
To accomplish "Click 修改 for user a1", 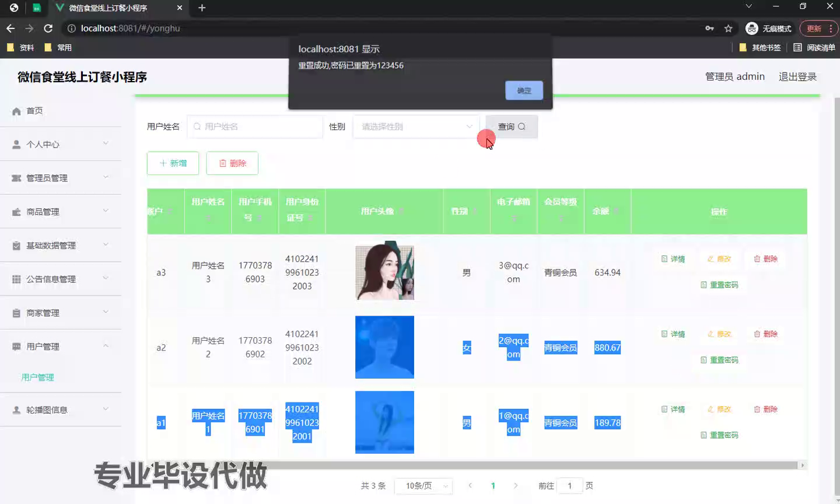I will tap(719, 409).
